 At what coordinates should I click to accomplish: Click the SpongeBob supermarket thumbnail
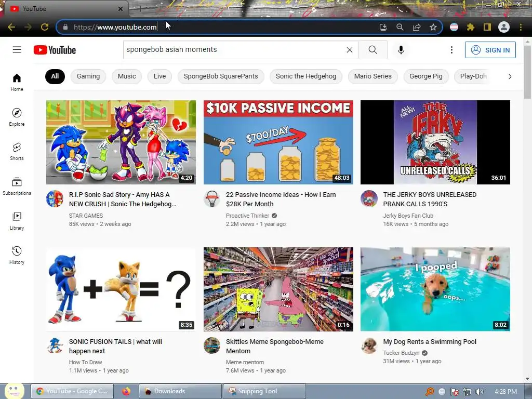[278, 289]
